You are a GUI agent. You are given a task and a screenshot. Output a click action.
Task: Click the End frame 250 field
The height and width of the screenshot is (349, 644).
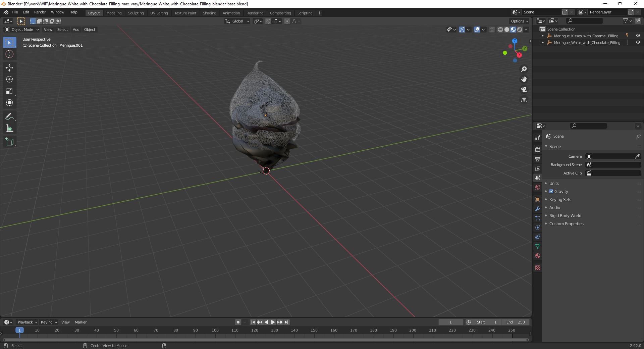[x=516, y=322]
